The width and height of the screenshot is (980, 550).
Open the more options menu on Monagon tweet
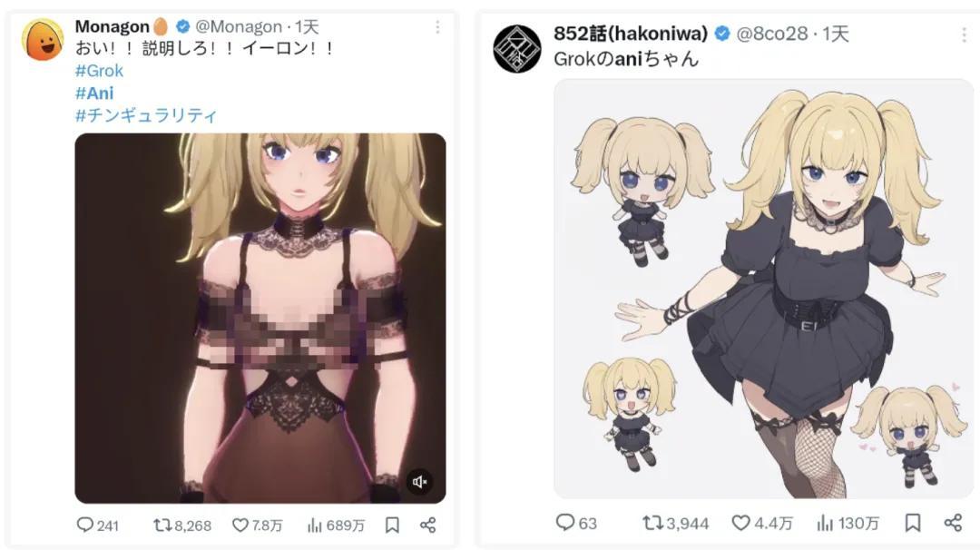coord(437,27)
